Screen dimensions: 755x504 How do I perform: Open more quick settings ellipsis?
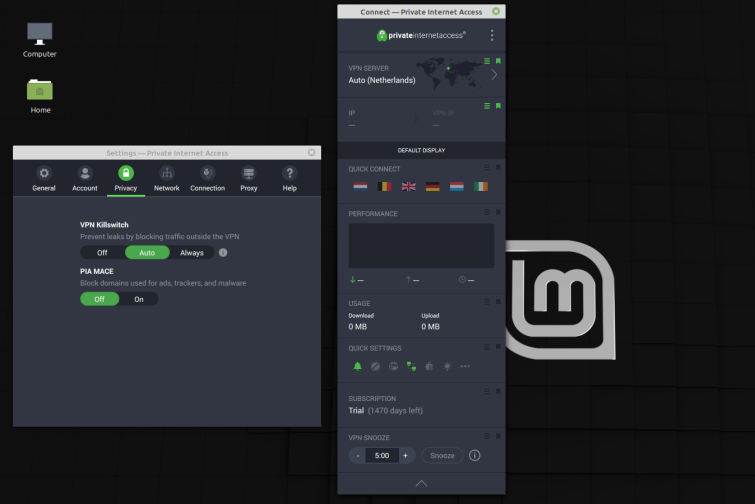click(465, 366)
